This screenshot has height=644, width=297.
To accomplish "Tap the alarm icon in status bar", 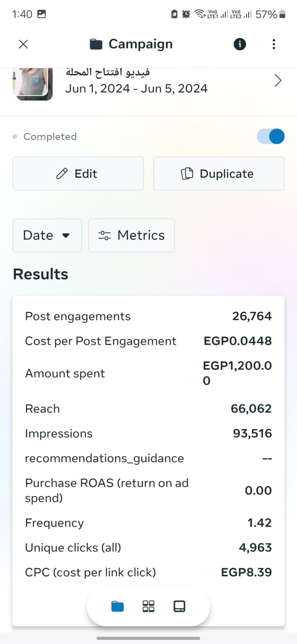I will click(186, 14).
